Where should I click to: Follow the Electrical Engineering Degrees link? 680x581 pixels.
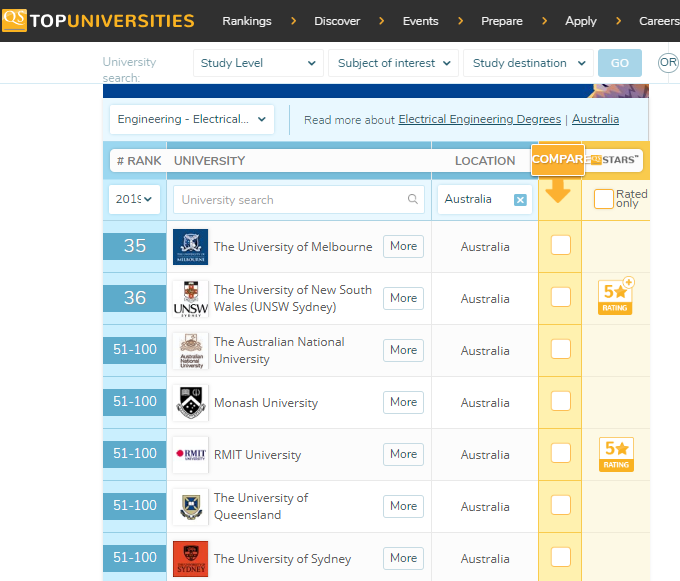[479, 119]
